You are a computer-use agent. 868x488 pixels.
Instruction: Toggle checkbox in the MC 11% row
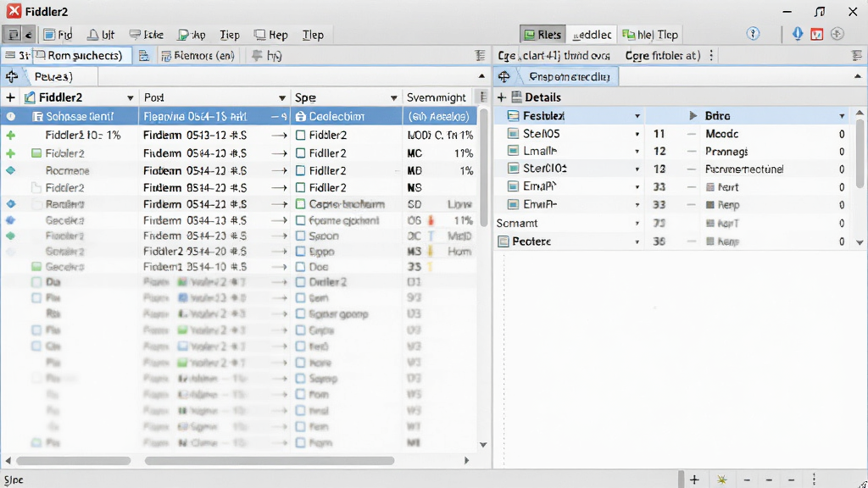pos(301,153)
